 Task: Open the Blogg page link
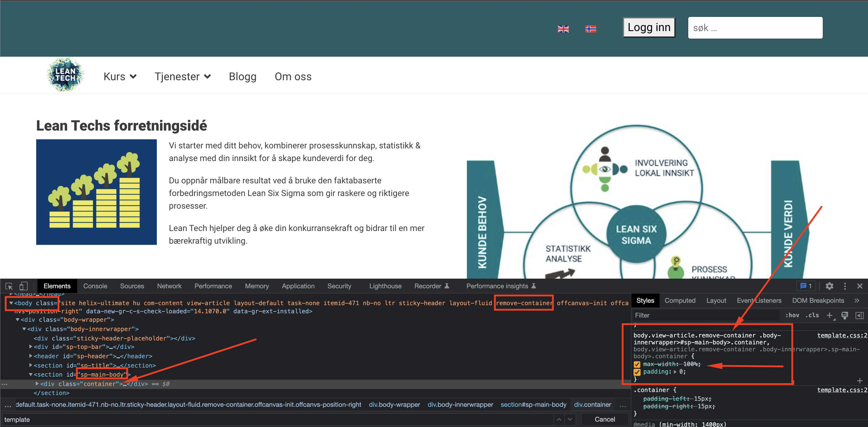tap(242, 77)
